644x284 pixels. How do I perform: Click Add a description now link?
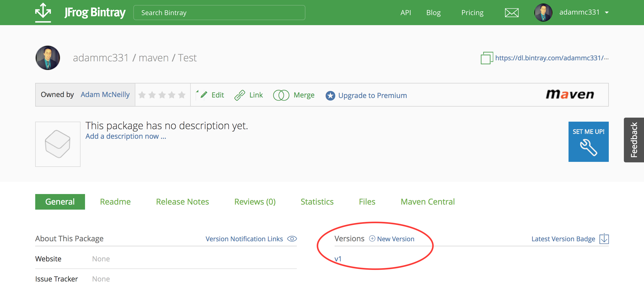tap(126, 136)
